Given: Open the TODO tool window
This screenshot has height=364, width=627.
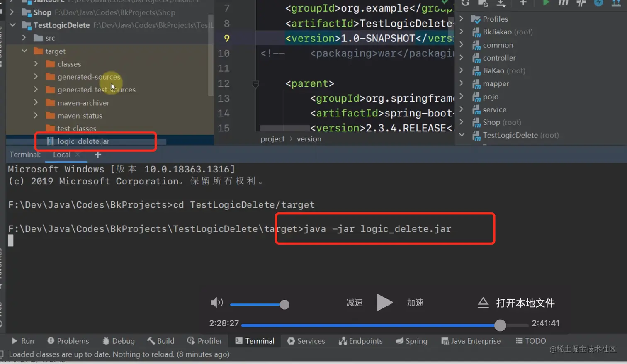Looking at the screenshot, I should click(531, 341).
